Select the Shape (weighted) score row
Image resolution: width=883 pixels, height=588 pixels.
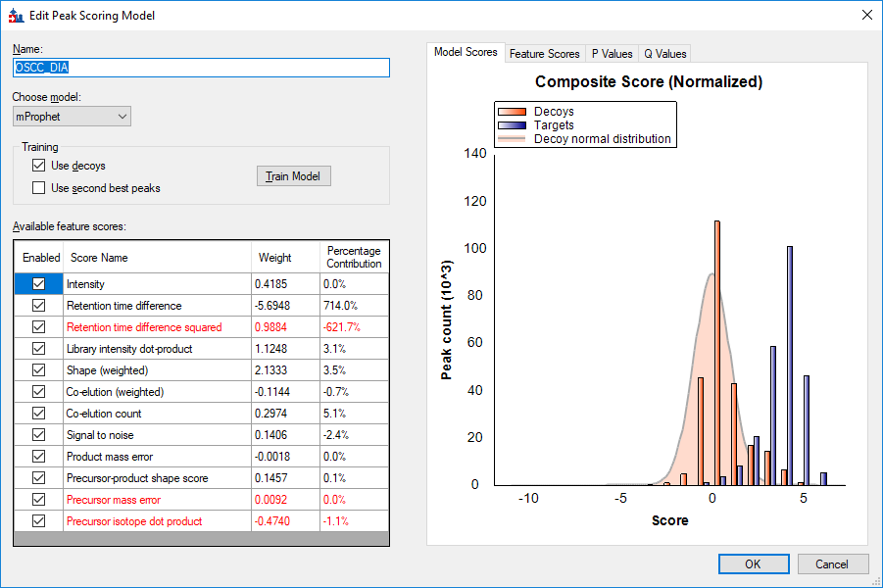pos(107,370)
